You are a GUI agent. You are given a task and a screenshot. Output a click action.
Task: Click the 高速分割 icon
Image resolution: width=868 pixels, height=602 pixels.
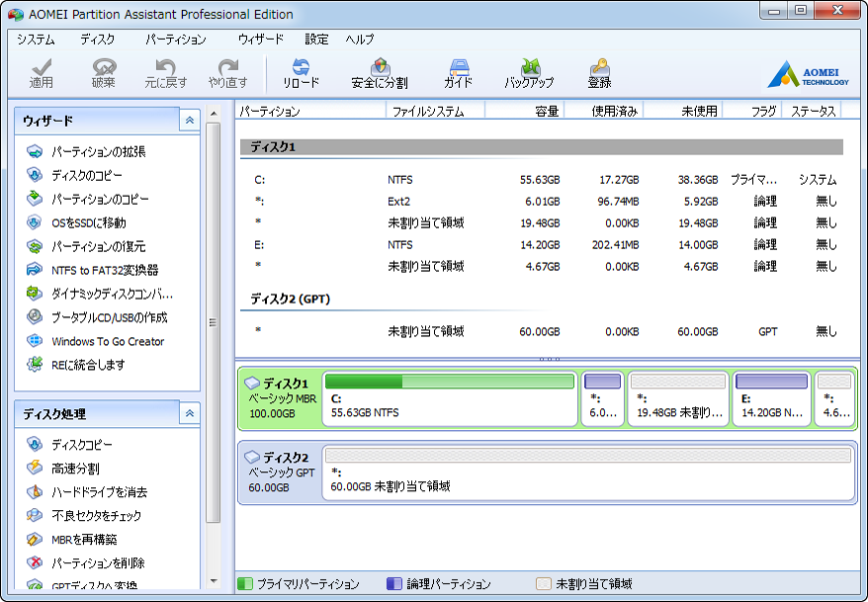[x=35, y=469]
